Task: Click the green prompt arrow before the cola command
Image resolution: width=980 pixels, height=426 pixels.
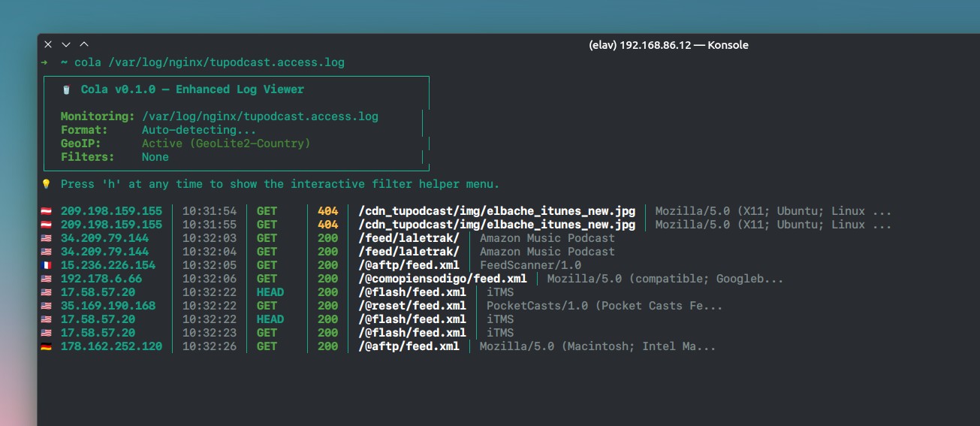Action: (x=46, y=62)
